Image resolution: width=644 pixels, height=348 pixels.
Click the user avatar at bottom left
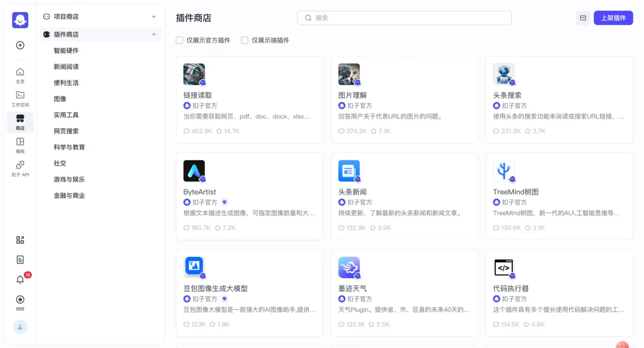tap(20, 327)
